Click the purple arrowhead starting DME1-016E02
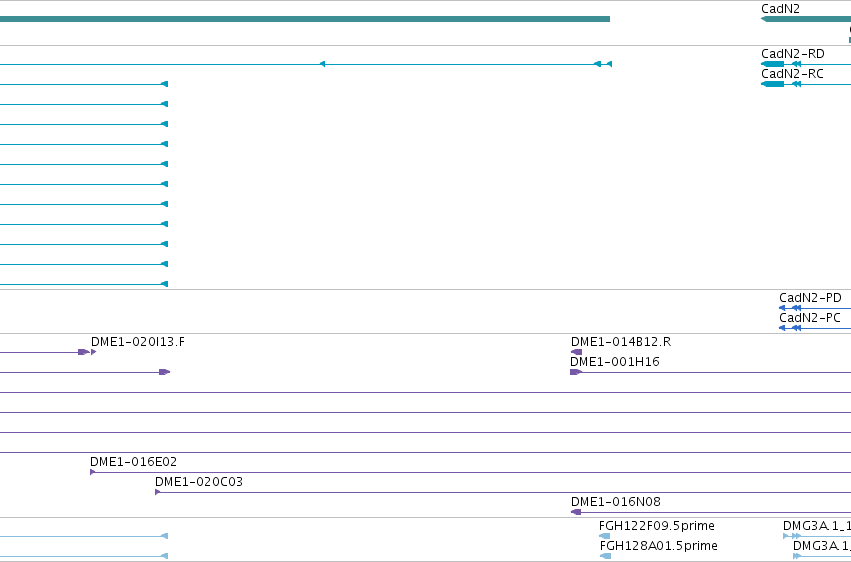Viewport: 851px width, 562px height. (x=93, y=472)
